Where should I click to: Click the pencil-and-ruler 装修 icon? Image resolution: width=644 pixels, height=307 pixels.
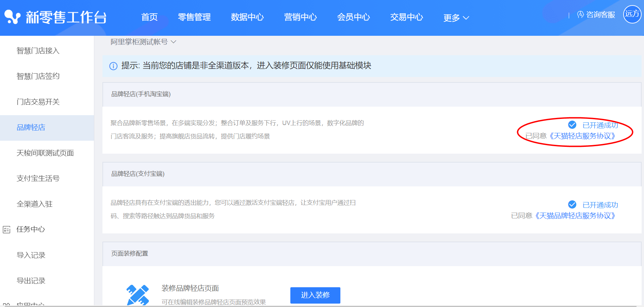pyautogui.click(x=138, y=295)
